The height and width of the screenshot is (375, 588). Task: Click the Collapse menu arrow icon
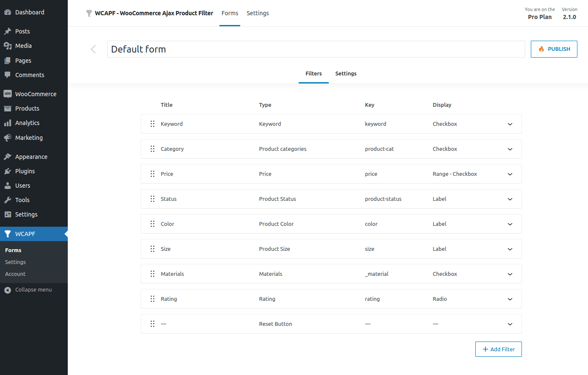8,290
